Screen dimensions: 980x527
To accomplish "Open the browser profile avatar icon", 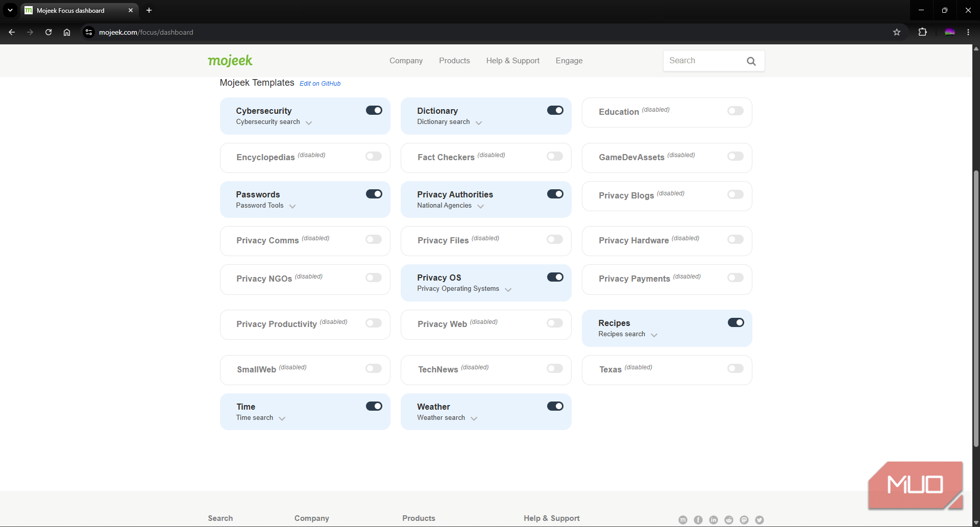I will [949, 32].
